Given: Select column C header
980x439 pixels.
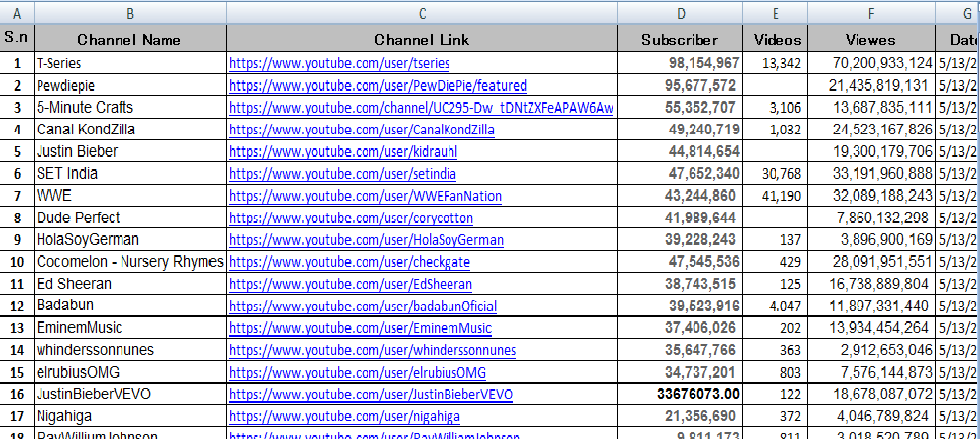Looking at the screenshot, I should coord(423,13).
